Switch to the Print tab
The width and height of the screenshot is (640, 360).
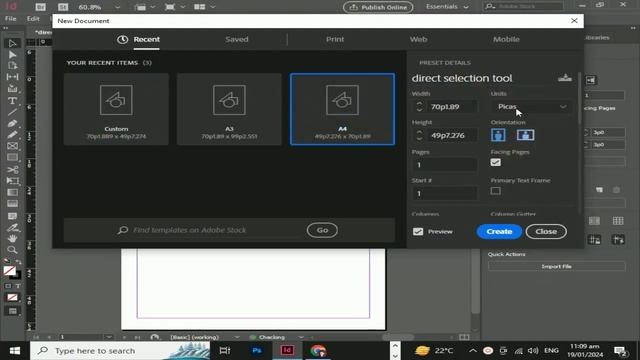pos(335,39)
